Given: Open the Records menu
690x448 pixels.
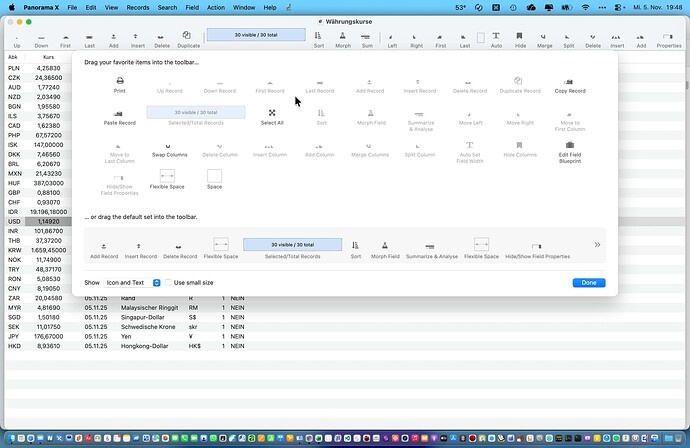Looking at the screenshot, I should 138,7.
